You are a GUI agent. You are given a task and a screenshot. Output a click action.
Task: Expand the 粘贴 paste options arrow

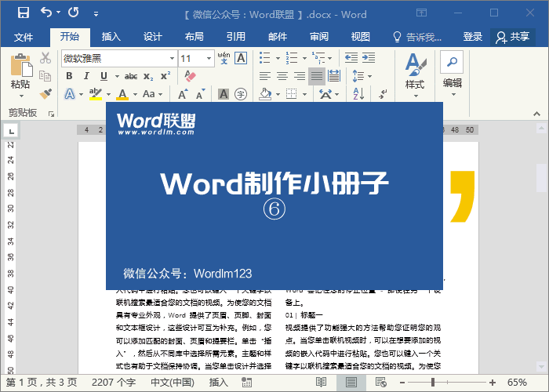click(21, 96)
